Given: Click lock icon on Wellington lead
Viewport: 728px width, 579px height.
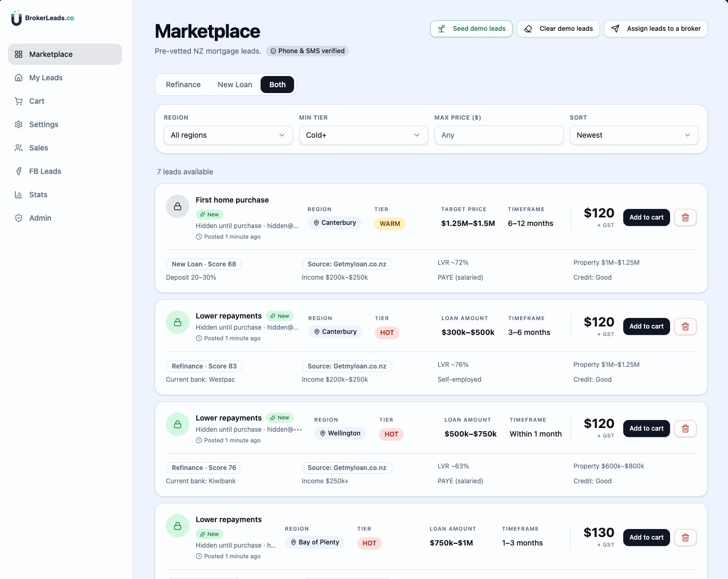Looking at the screenshot, I should click(x=178, y=424).
